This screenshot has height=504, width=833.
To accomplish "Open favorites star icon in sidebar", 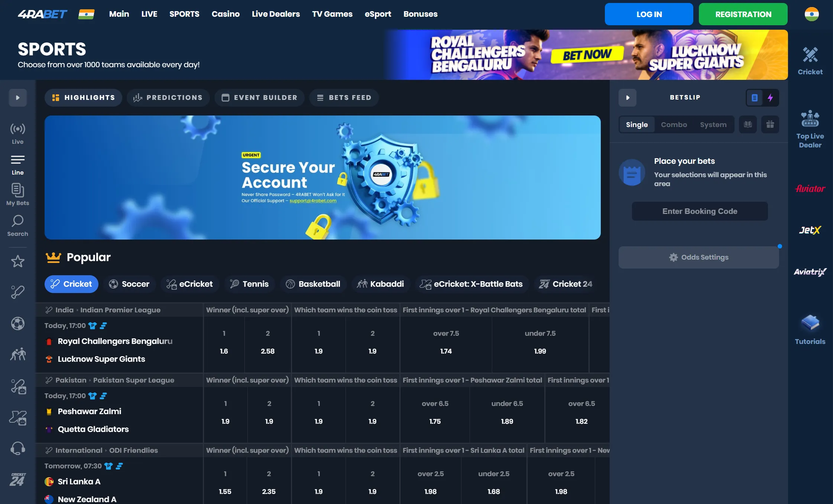I will [x=17, y=261].
